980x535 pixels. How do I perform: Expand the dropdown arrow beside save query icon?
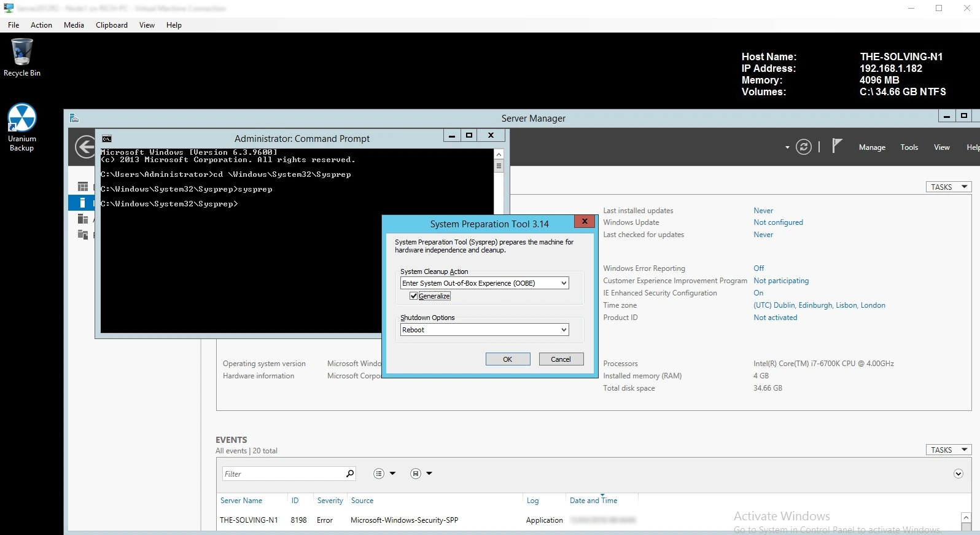point(429,474)
